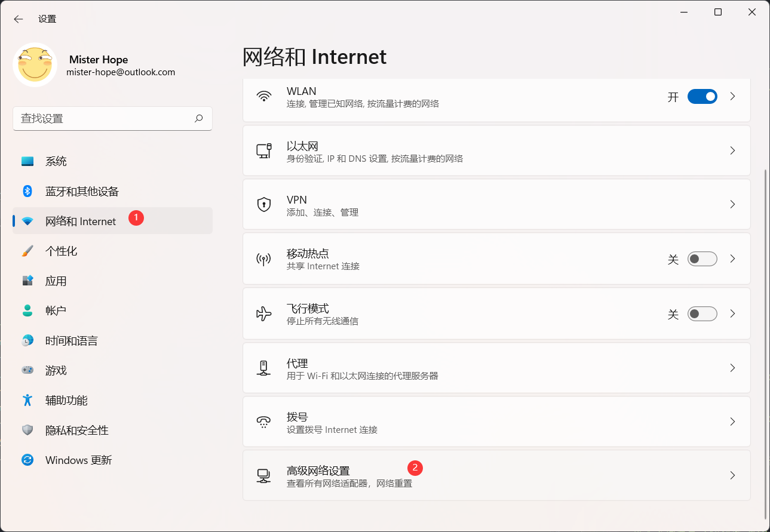The height and width of the screenshot is (532, 770).
Task: Turn on the 飞行模式 toggle
Action: tap(702, 314)
